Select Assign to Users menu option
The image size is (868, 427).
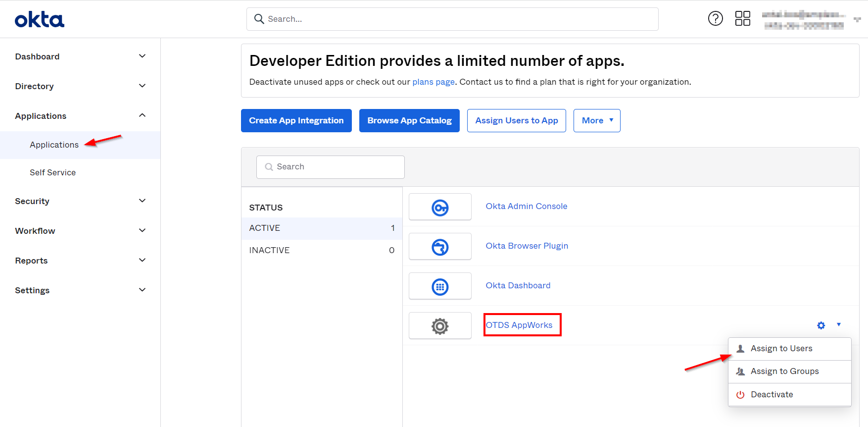tap(781, 349)
